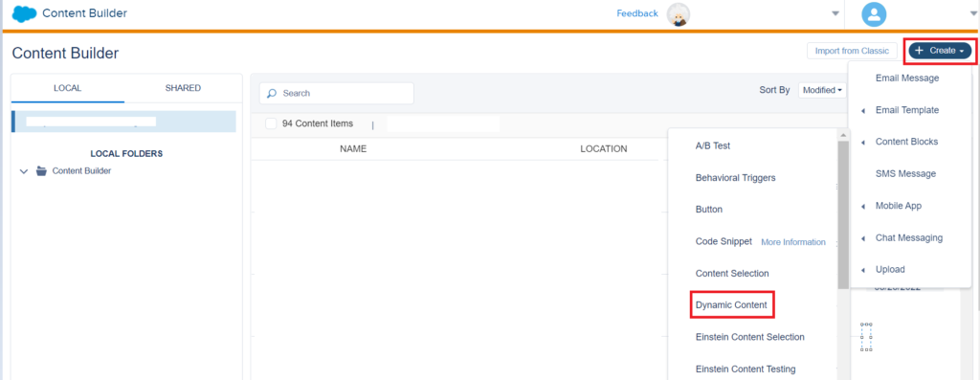This screenshot has height=380, width=980.
Task: Collapse the Content Builder folder chevron
Action: coord(24,171)
